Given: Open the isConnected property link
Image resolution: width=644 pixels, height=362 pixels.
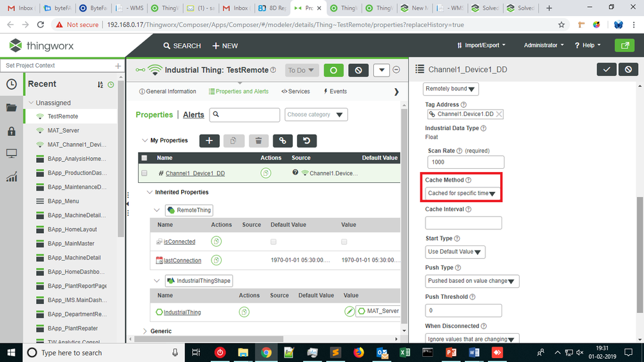Looking at the screenshot, I should click(x=179, y=242).
